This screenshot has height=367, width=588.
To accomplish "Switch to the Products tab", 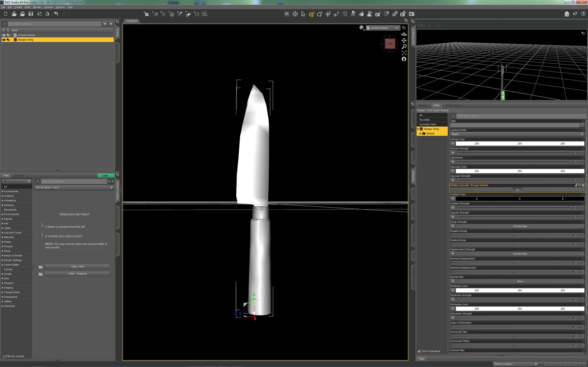I will (20, 175).
